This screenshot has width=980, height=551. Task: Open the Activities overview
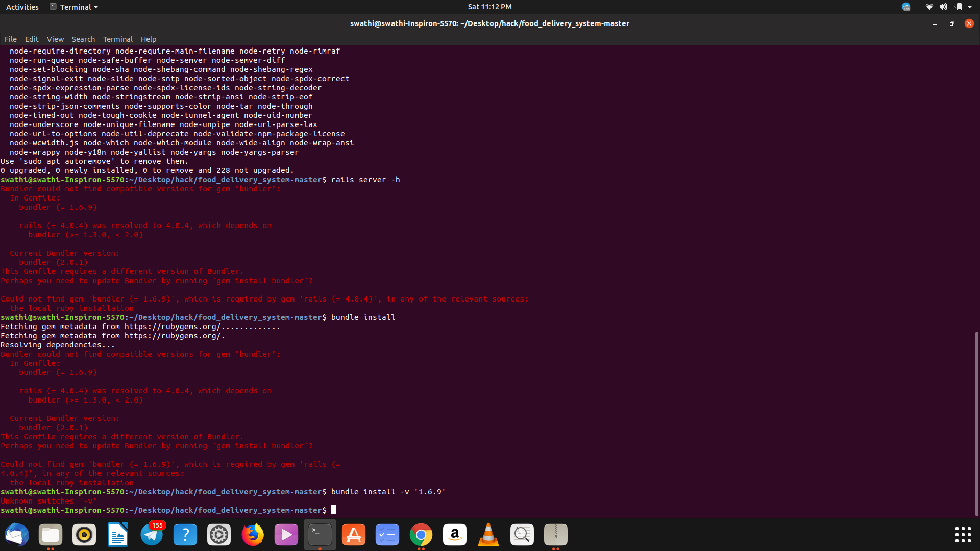[22, 7]
